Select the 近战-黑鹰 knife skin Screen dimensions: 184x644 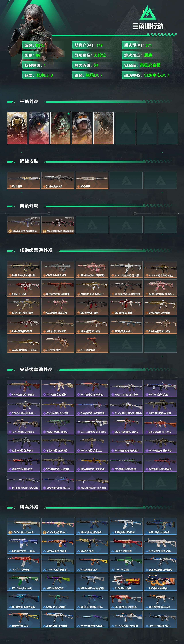tap(92, 180)
